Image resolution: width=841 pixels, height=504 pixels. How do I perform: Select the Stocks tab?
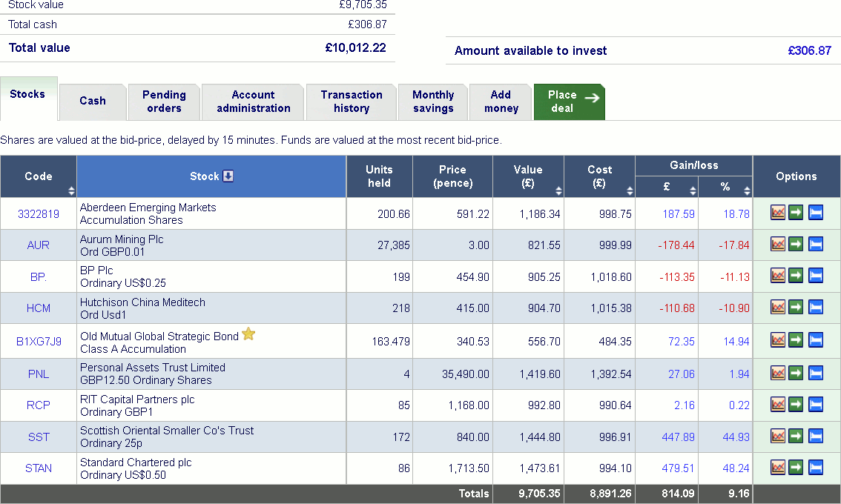click(28, 98)
